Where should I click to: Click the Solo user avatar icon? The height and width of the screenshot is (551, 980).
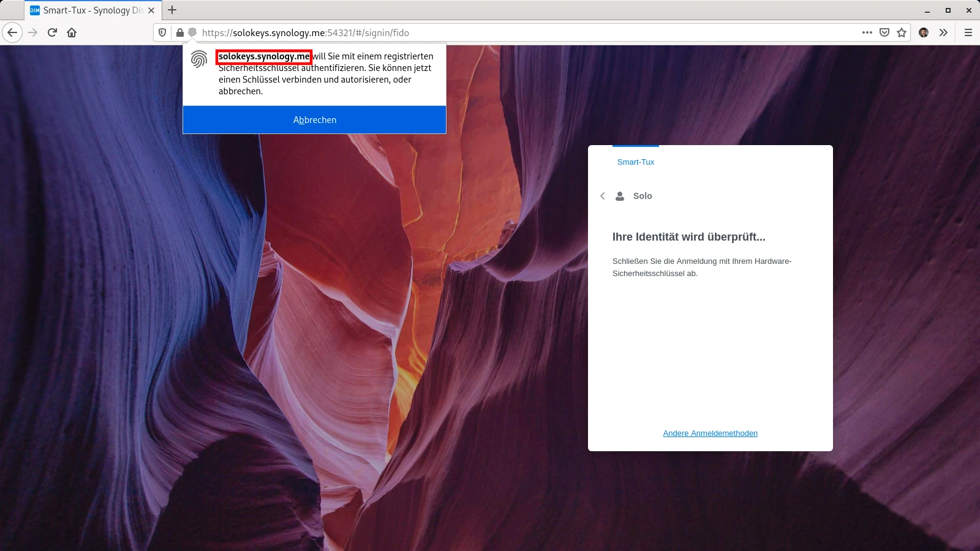coord(620,196)
